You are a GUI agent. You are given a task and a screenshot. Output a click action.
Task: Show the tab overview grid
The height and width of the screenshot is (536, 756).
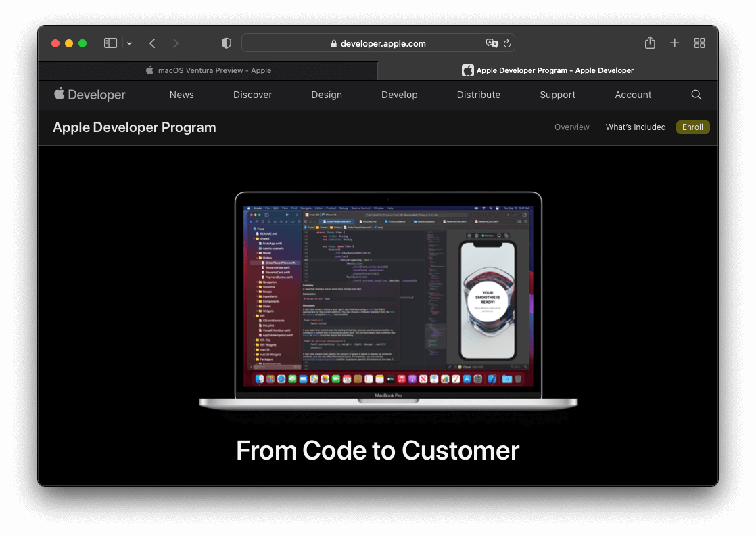click(x=700, y=43)
